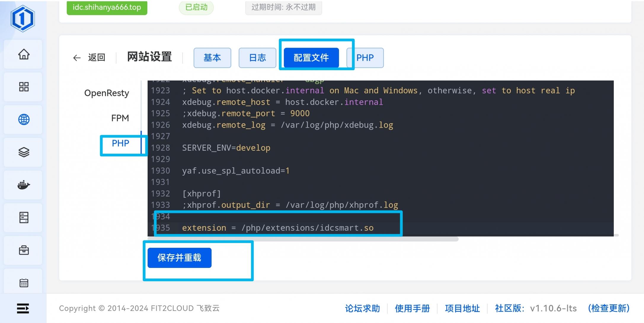Click 保存并重载 button
Image resolution: width=644 pixels, height=323 pixels.
point(179,258)
